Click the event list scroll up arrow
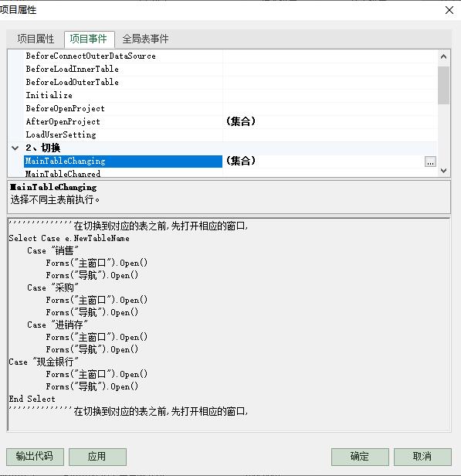The height and width of the screenshot is (476, 461). pyautogui.click(x=443, y=56)
